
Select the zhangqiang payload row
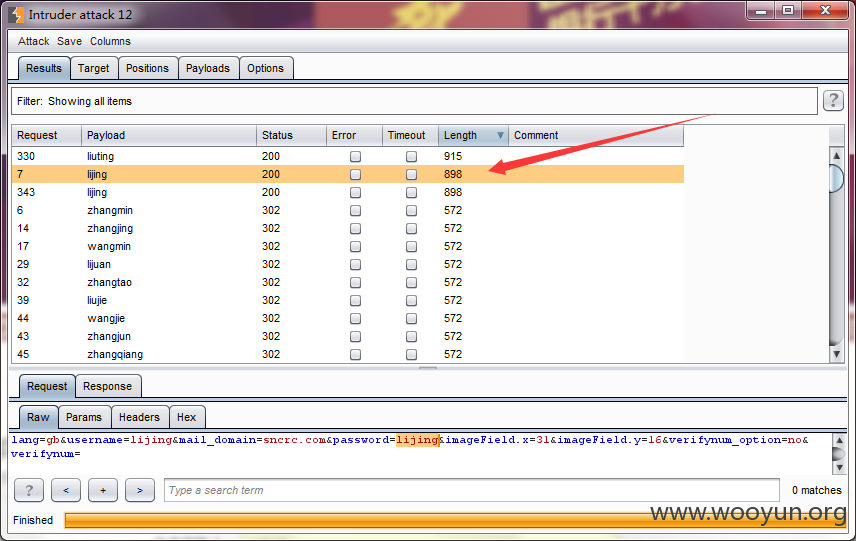(x=348, y=354)
